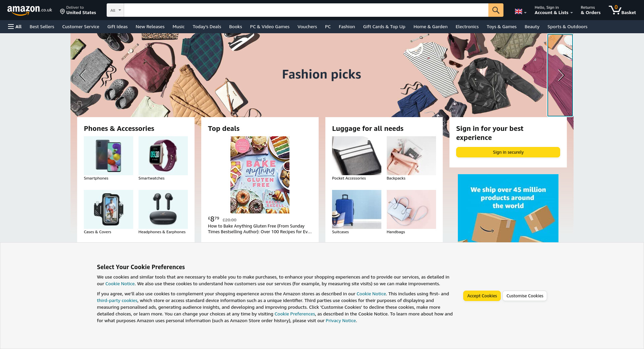Select the Suitcases thumbnail image
Screen dimensions: 644x349
357,209
